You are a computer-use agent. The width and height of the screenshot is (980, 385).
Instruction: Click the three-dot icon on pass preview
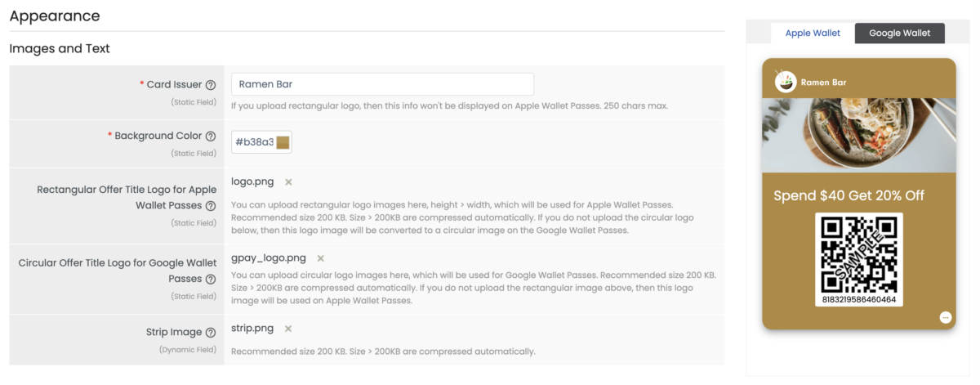pyautogui.click(x=946, y=317)
